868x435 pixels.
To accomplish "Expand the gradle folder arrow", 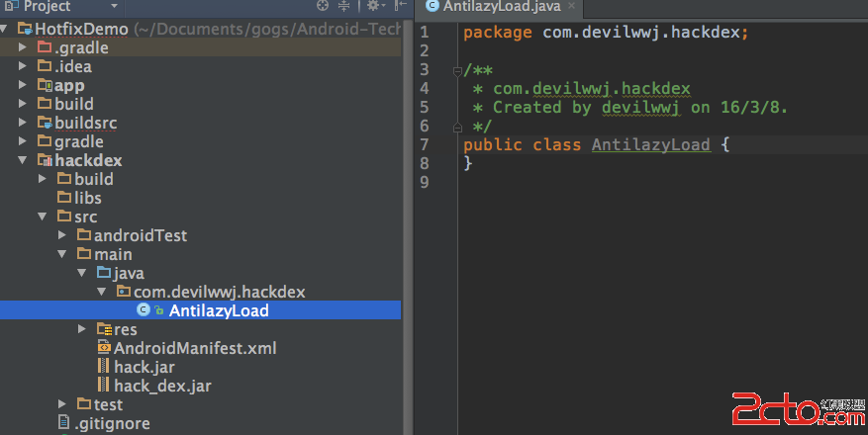I will pos(22,141).
